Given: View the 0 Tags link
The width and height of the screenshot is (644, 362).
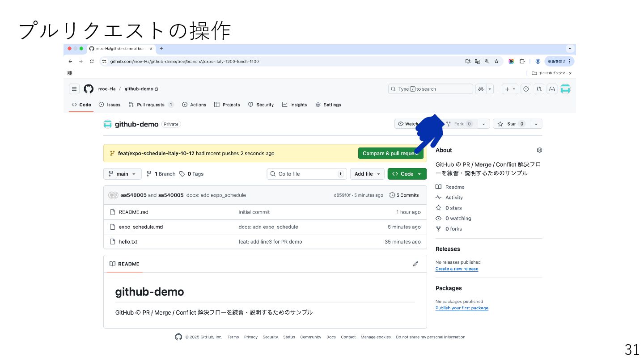Looking at the screenshot, I should click(191, 174).
